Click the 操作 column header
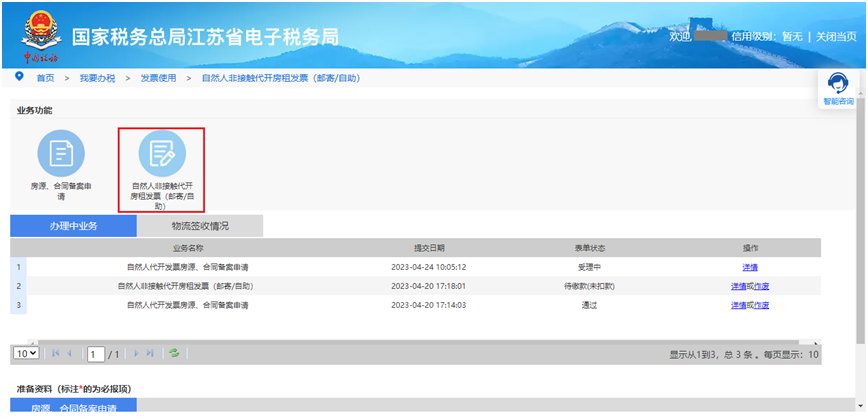This screenshot has height=420, width=868. click(750, 247)
